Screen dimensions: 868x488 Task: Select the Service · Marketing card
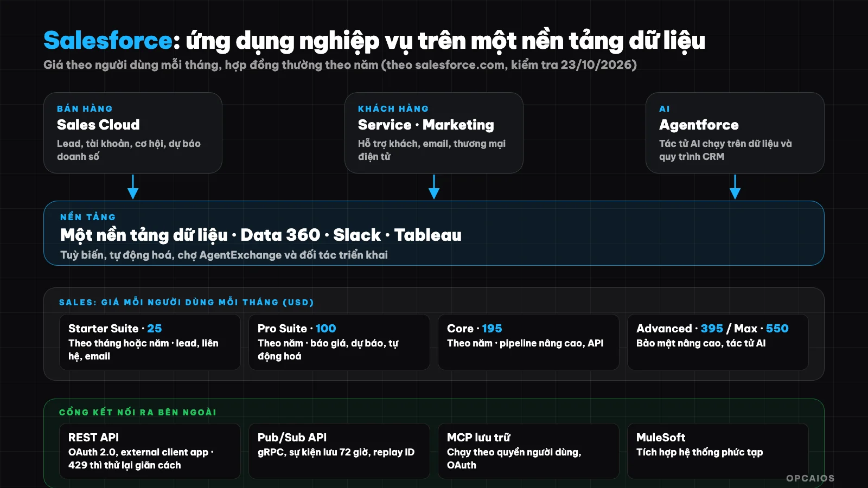[434, 133]
